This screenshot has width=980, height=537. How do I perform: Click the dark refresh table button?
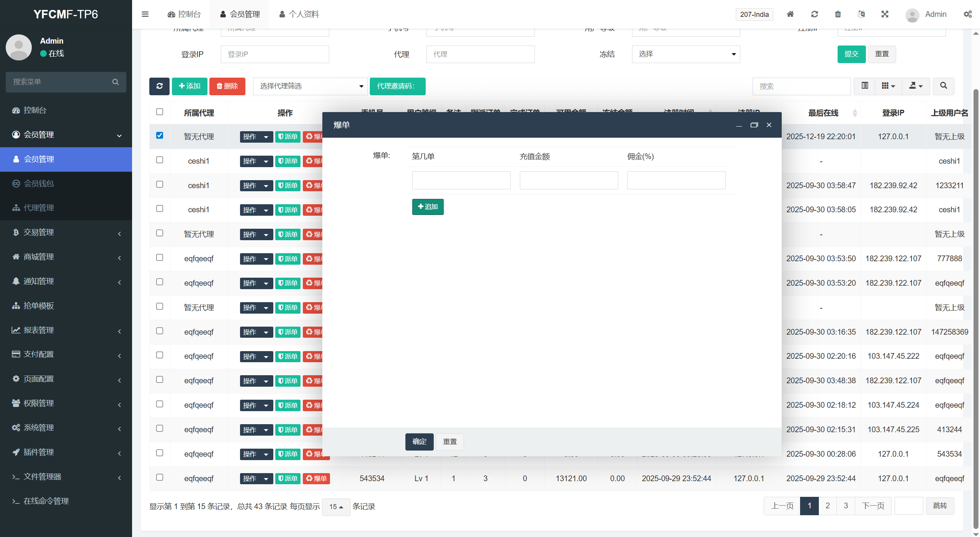pos(159,86)
